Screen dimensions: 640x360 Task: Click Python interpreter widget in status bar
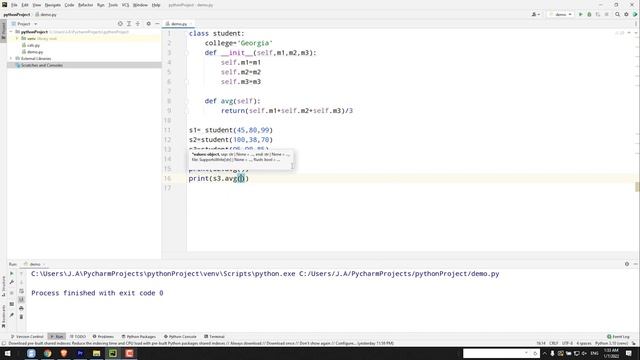coord(611,343)
